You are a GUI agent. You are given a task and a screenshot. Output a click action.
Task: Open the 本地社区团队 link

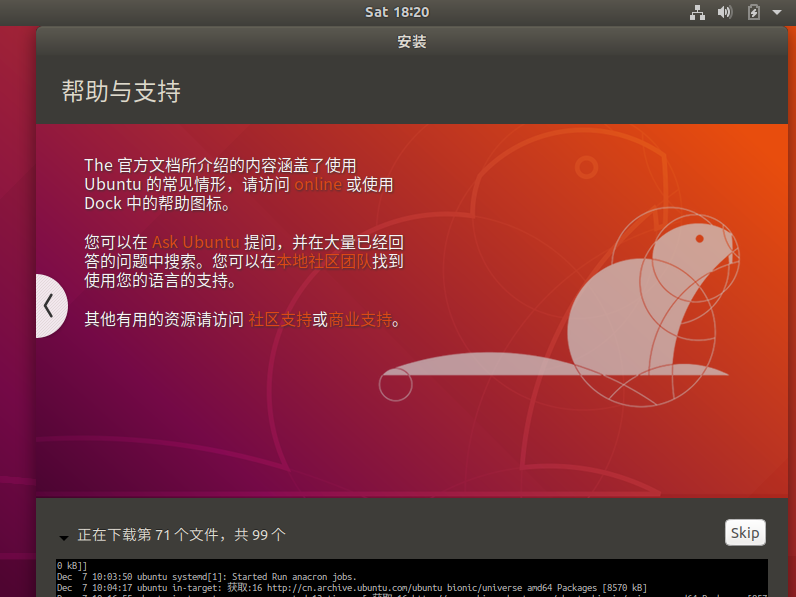pyautogui.click(x=324, y=261)
